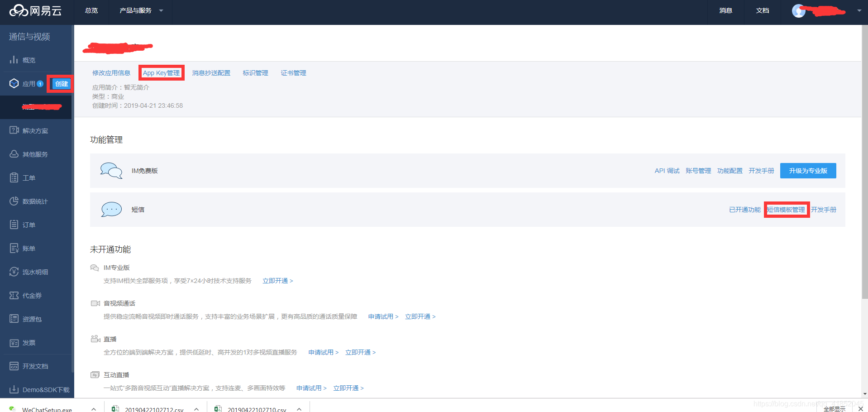Open 发票 invoice icon
Screen dimensions: 868x412
coord(14,342)
